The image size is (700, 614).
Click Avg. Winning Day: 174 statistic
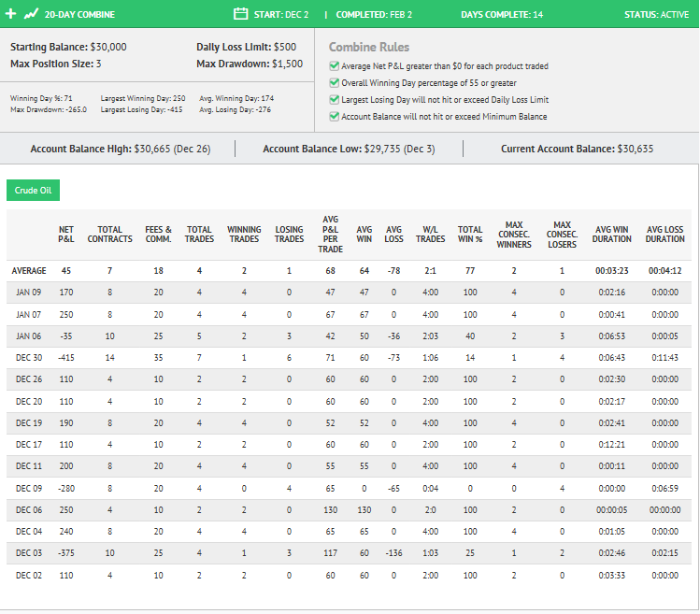coord(236,98)
